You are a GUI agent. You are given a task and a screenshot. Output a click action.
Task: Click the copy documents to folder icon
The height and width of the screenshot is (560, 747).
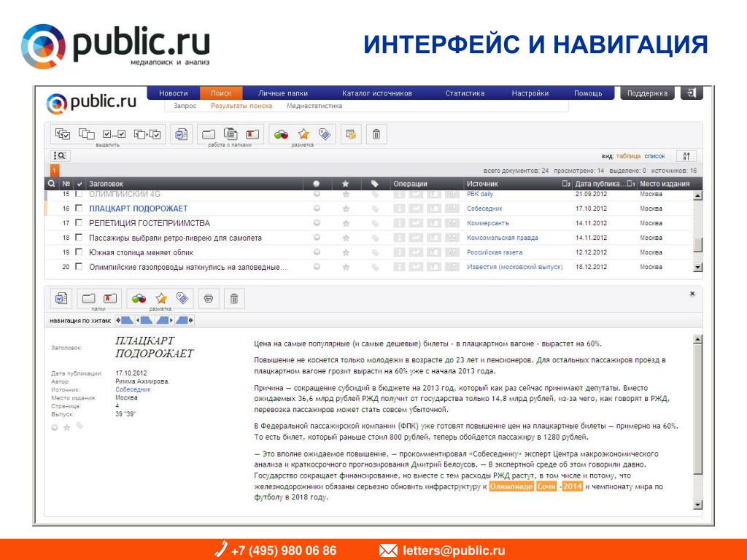[x=231, y=134]
